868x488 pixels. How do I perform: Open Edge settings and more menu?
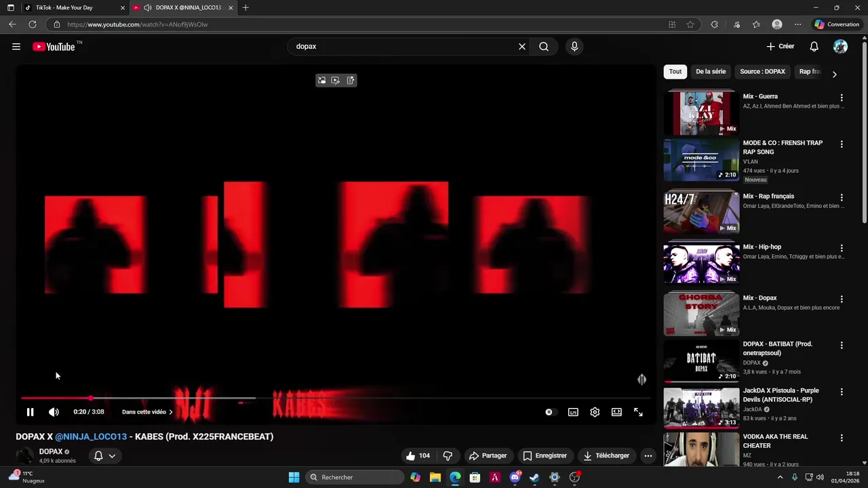point(797,24)
